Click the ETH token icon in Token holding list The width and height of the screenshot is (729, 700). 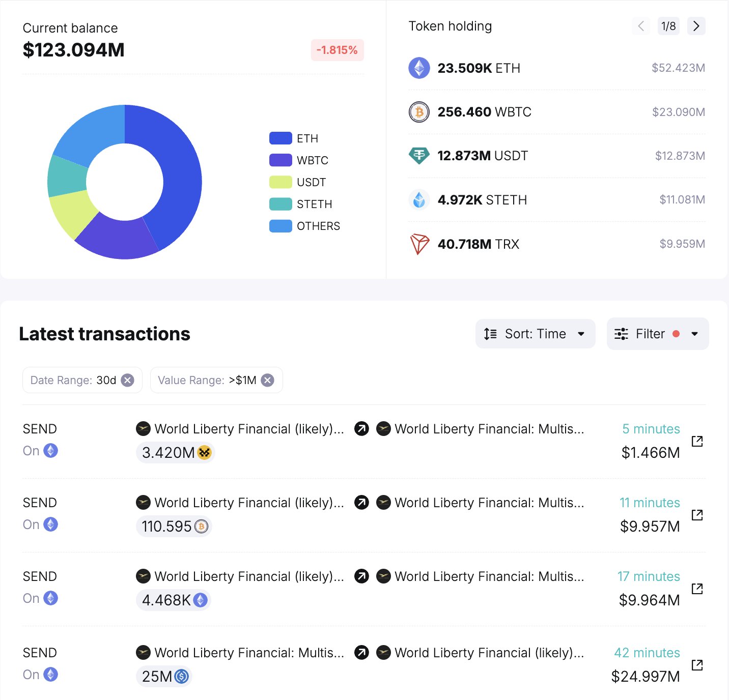(x=419, y=68)
